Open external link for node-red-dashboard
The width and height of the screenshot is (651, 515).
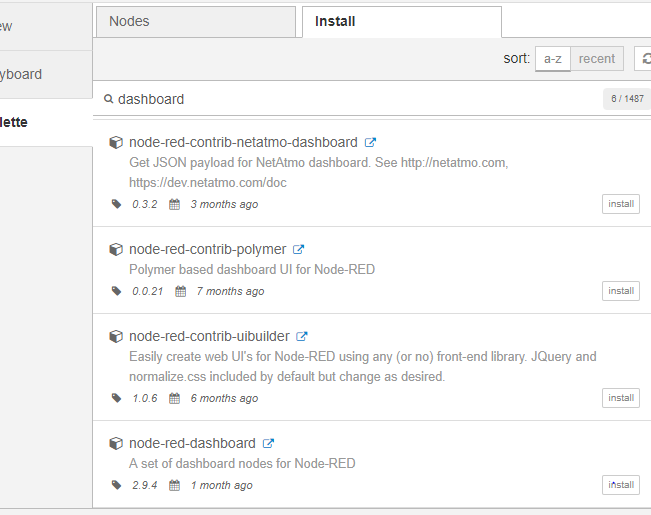point(268,443)
